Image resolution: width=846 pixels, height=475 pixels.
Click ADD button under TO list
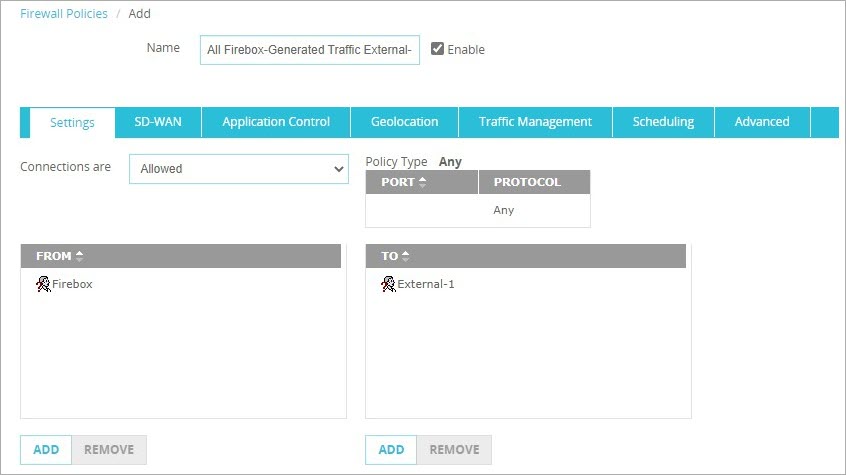[391, 449]
